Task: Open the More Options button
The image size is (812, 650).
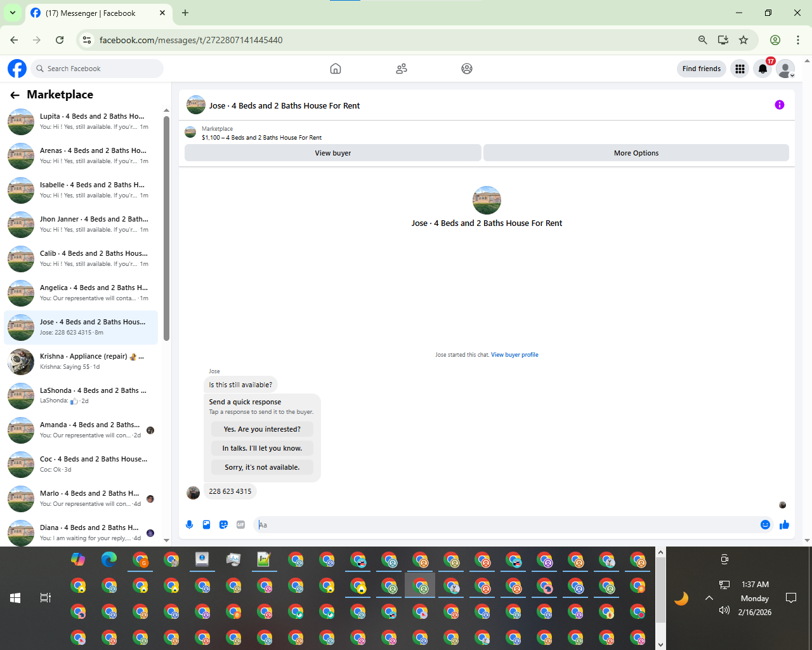Action: tap(636, 153)
